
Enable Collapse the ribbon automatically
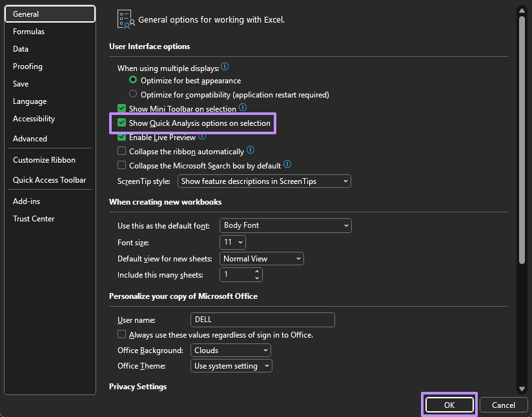tap(121, 151)
